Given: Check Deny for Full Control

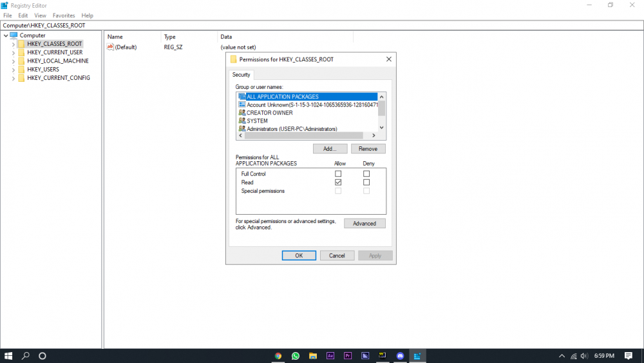Looking at the screenshot, I should click(x=366, y=174).
